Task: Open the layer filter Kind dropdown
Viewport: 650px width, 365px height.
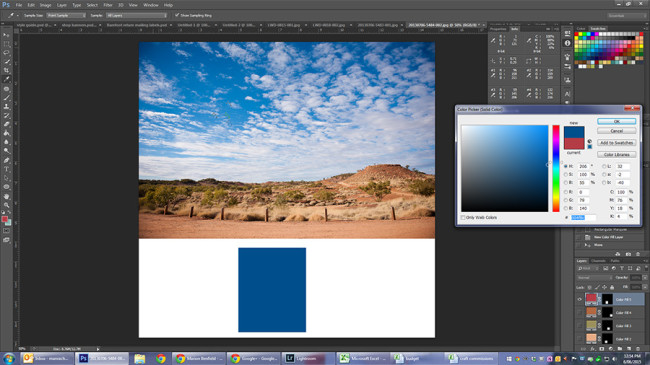Action: click(x=588, y=268)
